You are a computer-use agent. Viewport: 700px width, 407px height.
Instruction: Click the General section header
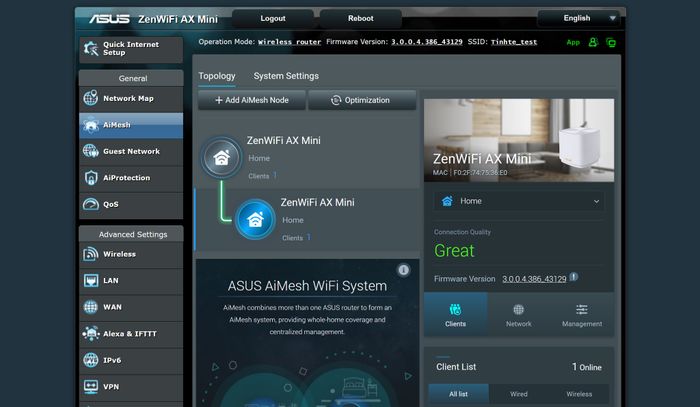(131, 78)
